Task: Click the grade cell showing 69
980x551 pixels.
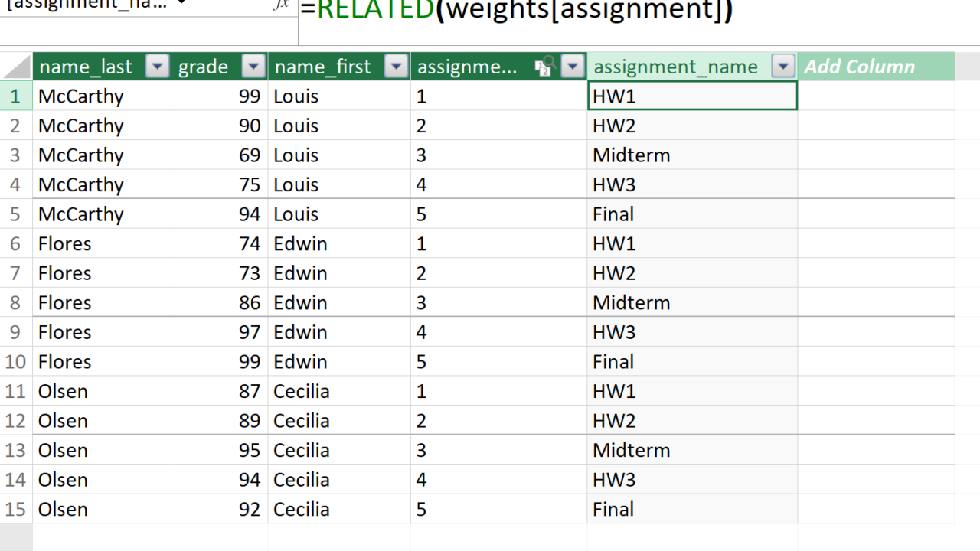Action: pyautogui.click(x=220, y=155)
